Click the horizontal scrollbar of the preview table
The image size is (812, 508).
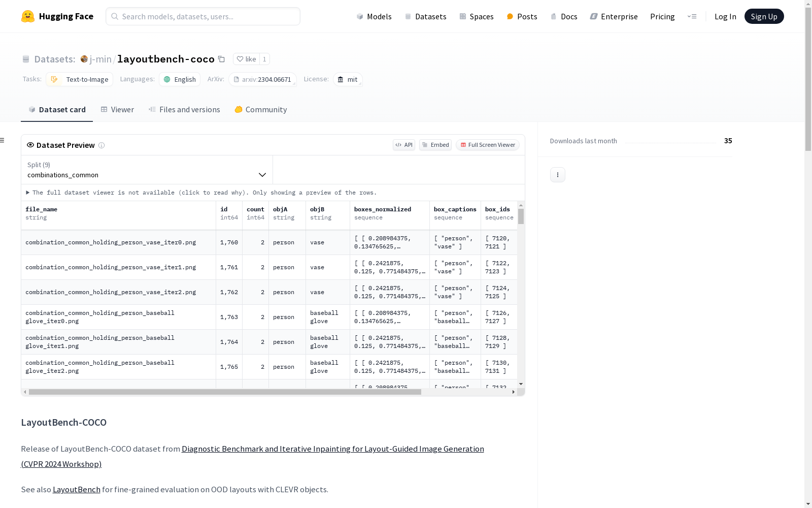point(225,392)
